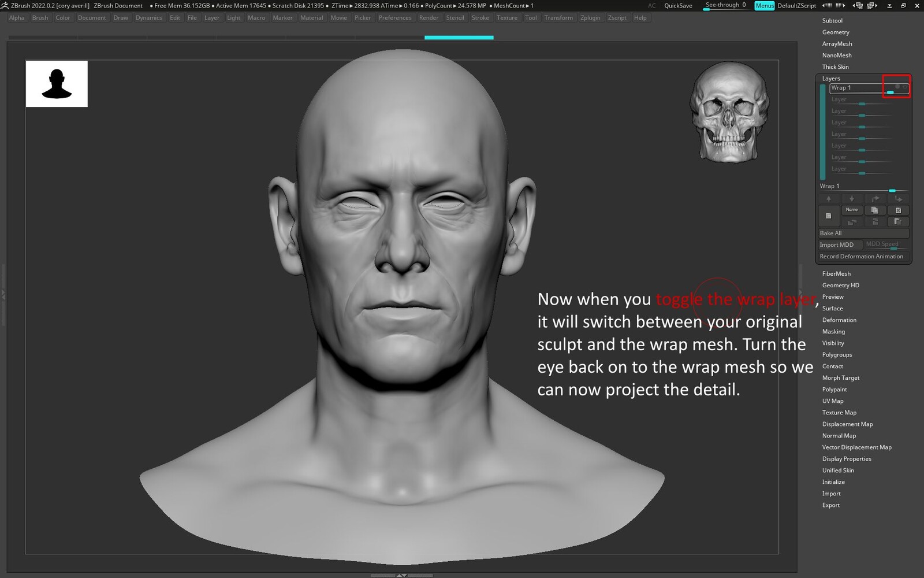Click the new layer icon

click(x=829, y=216)
